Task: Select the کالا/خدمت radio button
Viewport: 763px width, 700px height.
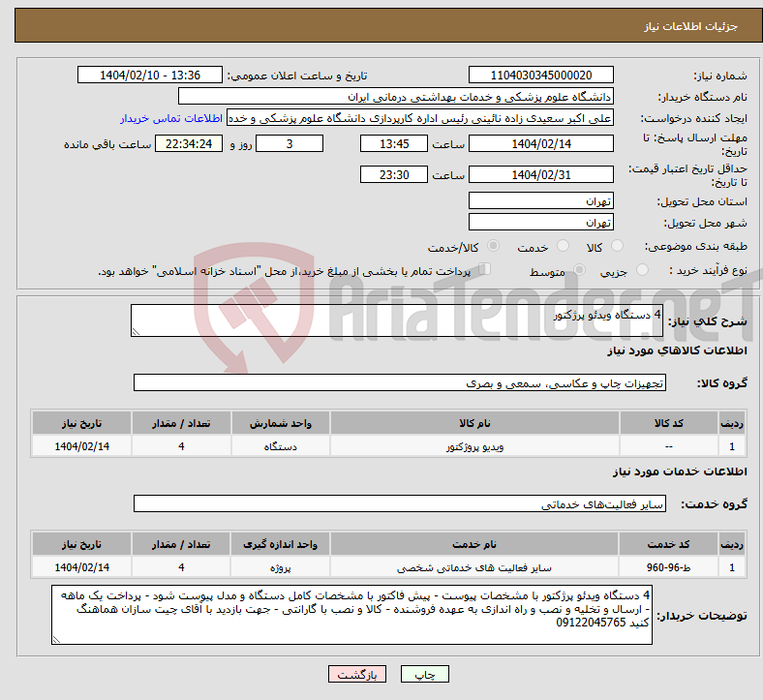Action: [493, 246]
